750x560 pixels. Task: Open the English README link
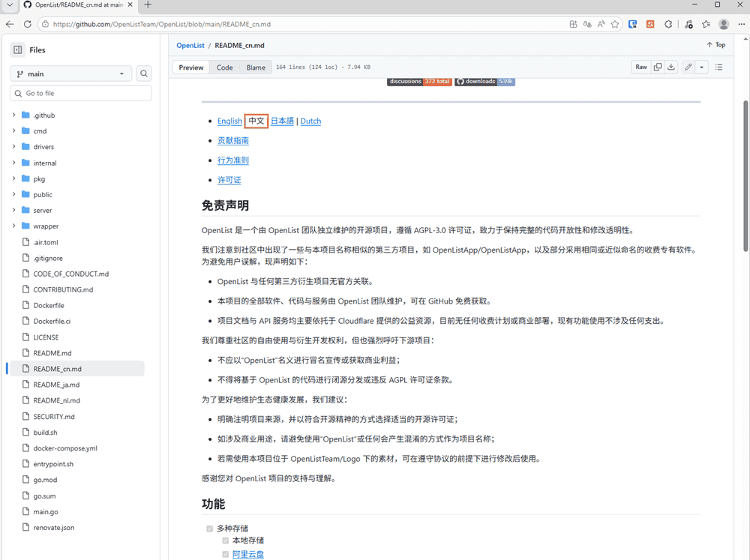coord(229,121)
